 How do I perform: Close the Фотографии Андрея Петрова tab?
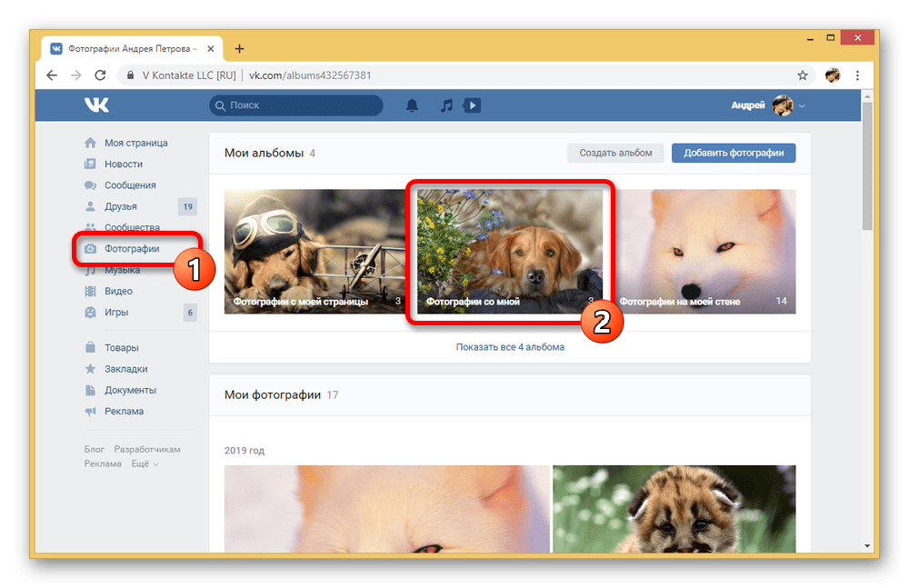(211, 49)
